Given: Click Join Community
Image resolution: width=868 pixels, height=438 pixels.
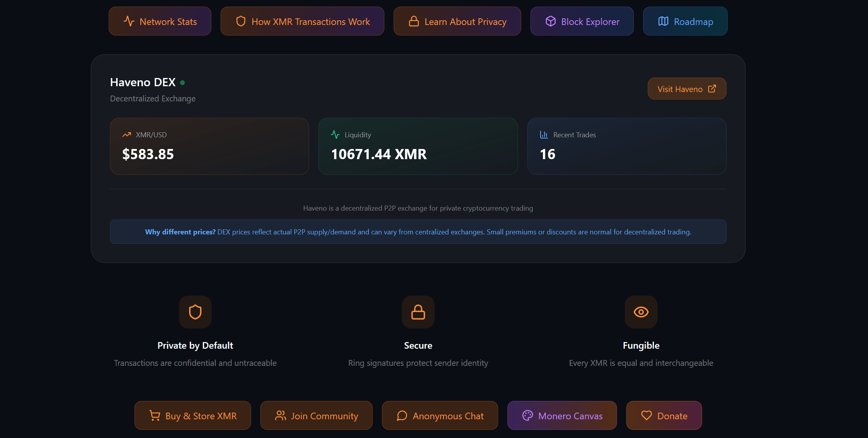Looking at the screenshot, I should [316, 416].
